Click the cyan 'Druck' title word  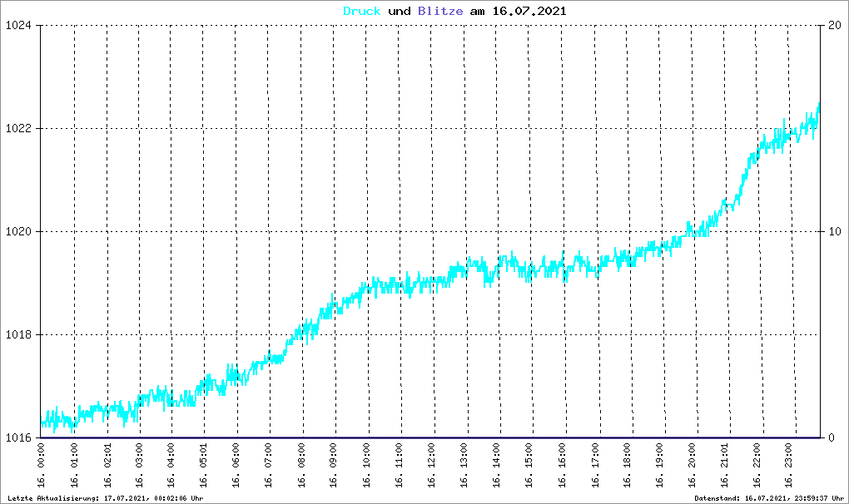362,11
